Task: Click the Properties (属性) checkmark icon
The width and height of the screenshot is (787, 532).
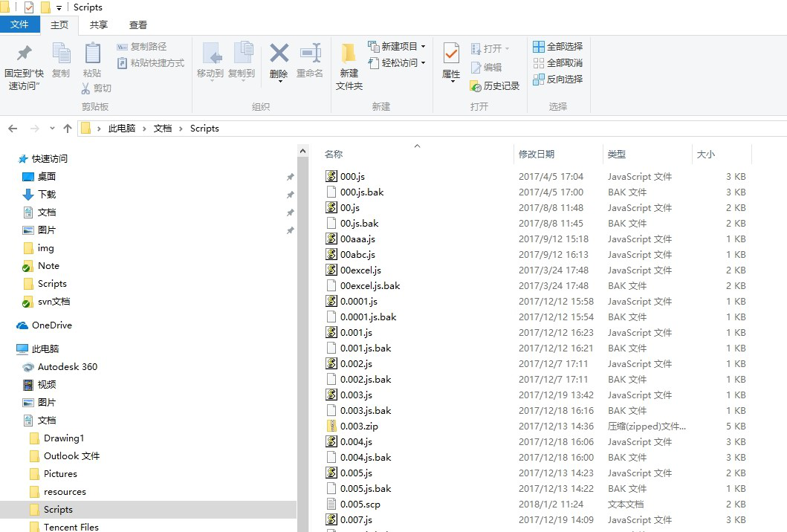Action: (451, 54)
